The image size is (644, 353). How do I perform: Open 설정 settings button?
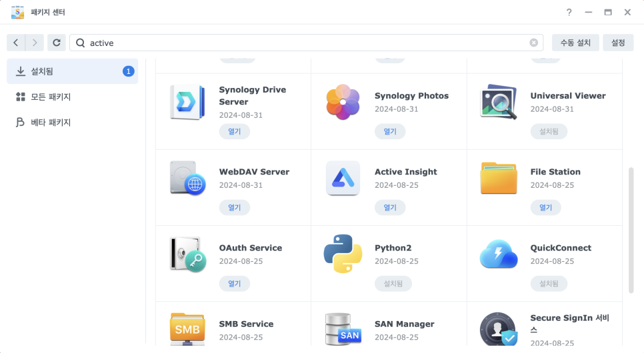click(618, 43)
